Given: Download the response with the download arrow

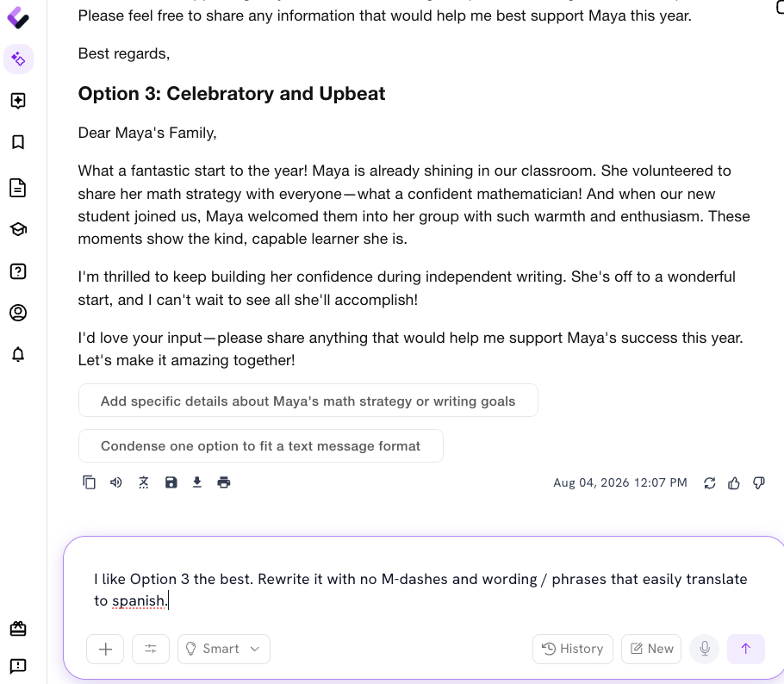Looking at the screenshot, I should click(x=197, y=482).
